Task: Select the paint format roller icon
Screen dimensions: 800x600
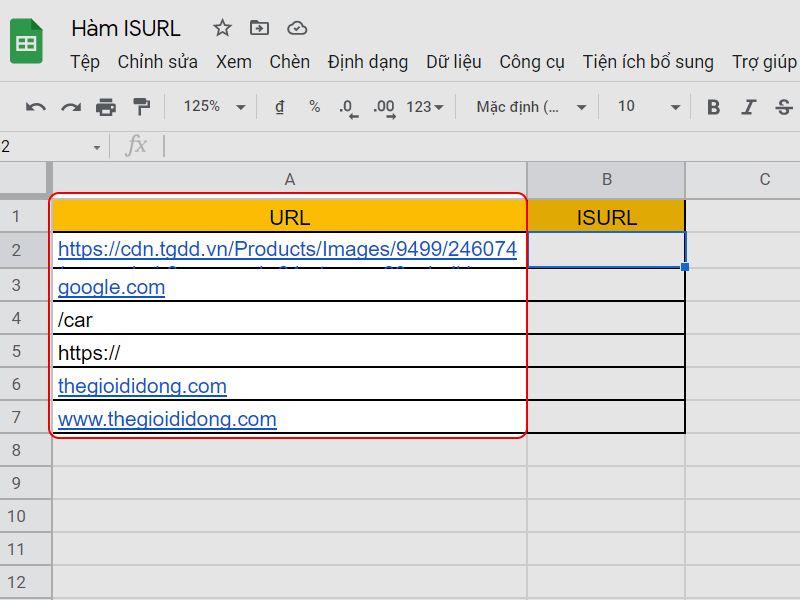Action: [x=141, y=107]
